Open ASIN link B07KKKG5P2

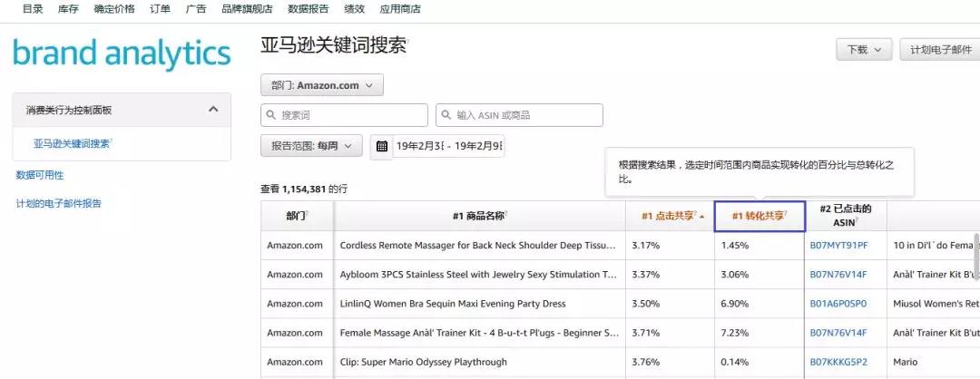click(838, 362)
